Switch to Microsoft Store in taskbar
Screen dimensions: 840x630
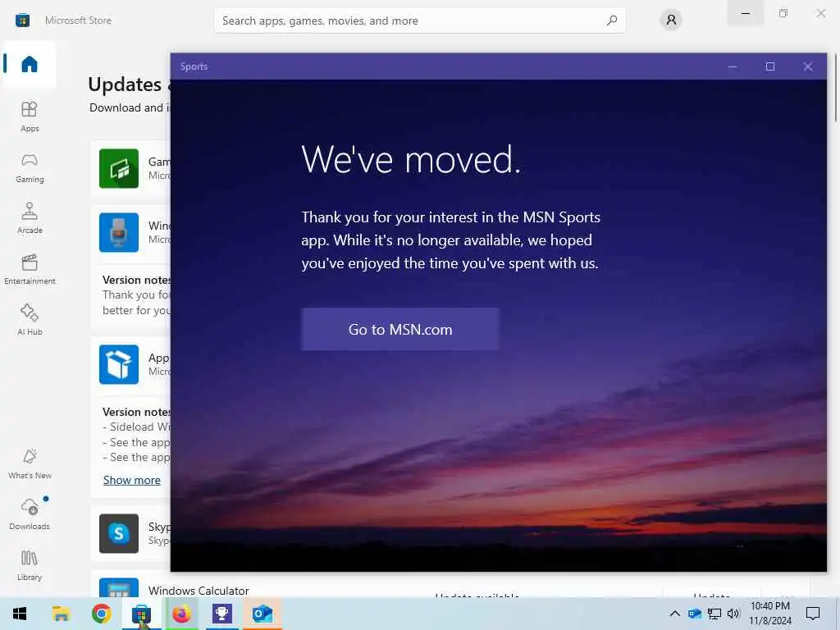141,614
